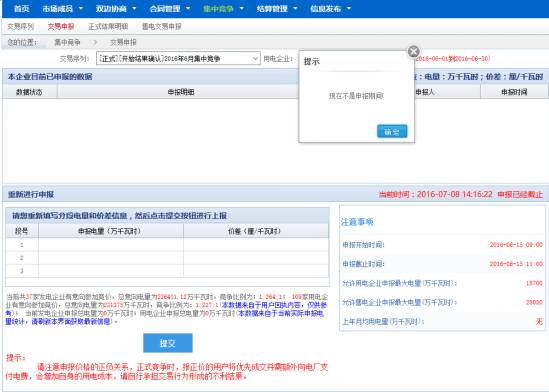This screenshot has height=392, width=549.
Task: Click the 申报明细 column header
Action: tap(181, 92)
